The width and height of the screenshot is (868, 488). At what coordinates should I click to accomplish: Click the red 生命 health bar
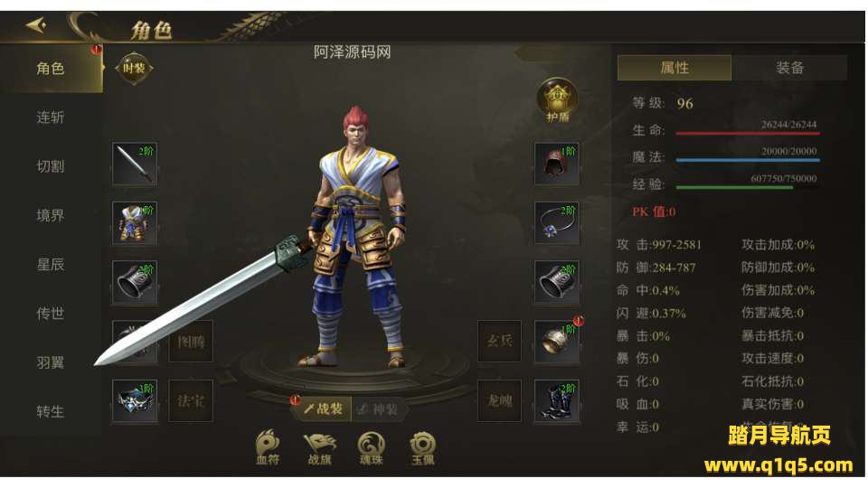click(x=748, y=134)
